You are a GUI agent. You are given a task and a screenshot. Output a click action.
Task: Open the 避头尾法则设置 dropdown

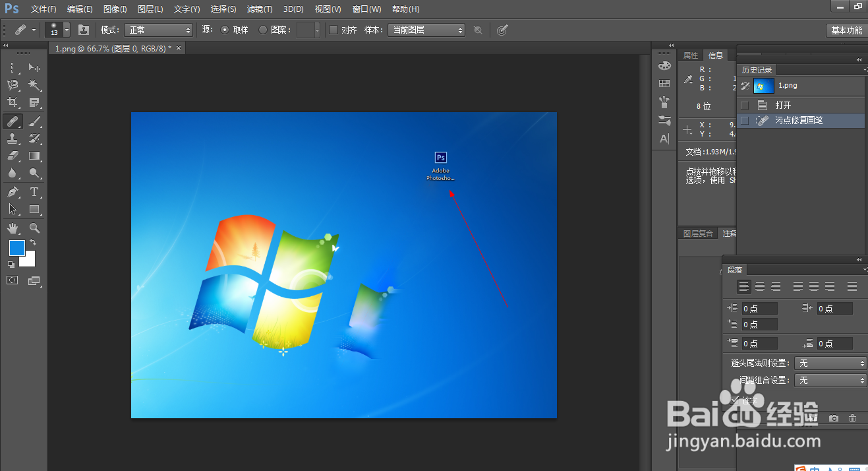830,363
